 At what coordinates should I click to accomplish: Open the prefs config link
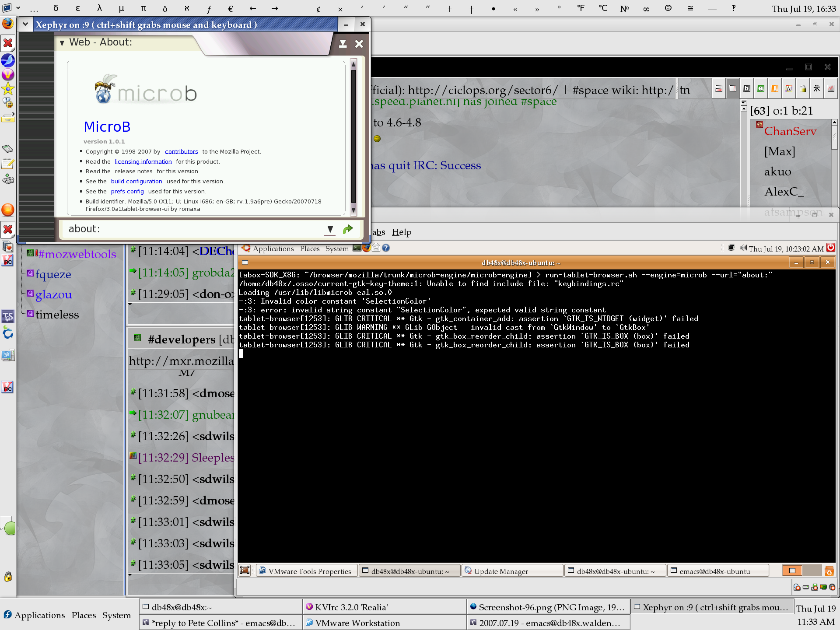tap(127, 191)
